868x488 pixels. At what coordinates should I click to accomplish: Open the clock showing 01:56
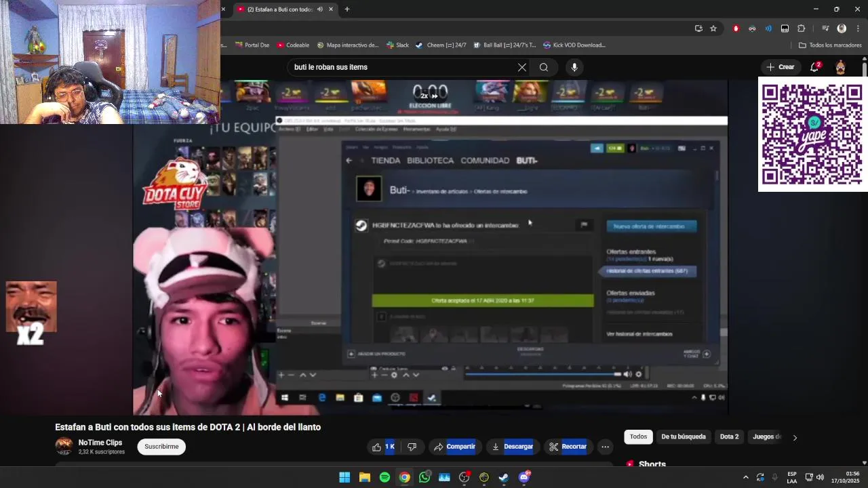click(845, 477)
